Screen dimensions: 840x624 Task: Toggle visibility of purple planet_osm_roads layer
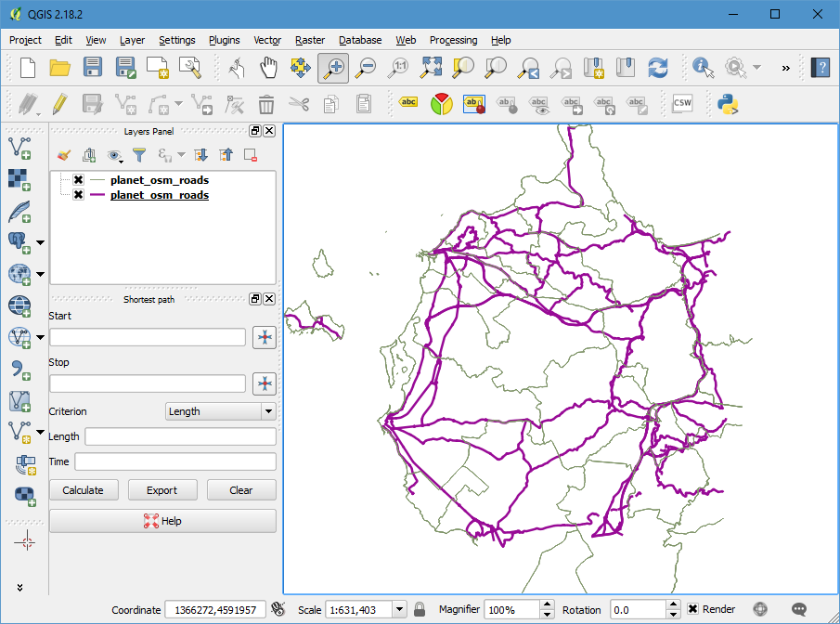tap(78, 195)
